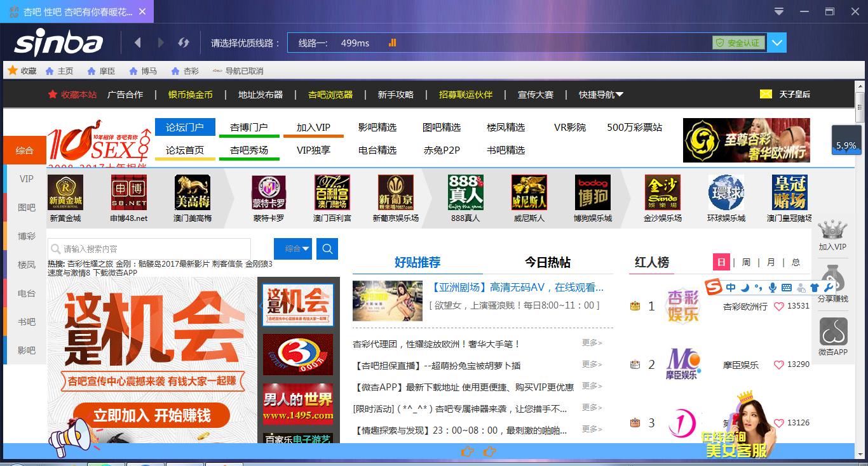This screenshot has width=868, height=466.
Task: Expand the 综合 search category dropdown
Action: [x=293, y=249]
